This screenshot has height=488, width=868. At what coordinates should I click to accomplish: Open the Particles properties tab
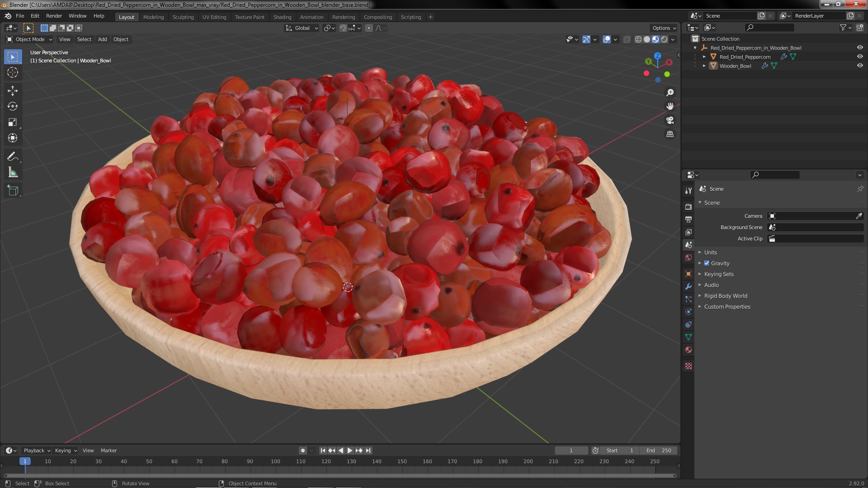click(x=689, y=299)
